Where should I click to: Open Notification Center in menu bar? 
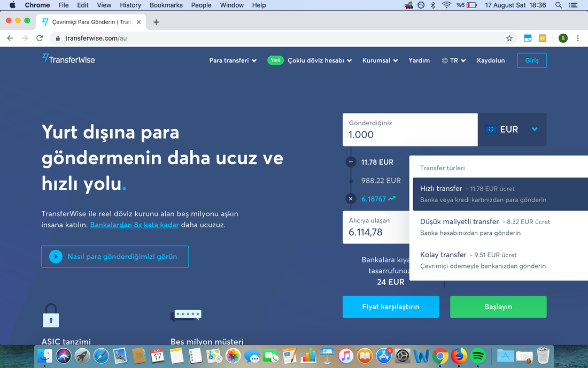(x=574, y=5)
